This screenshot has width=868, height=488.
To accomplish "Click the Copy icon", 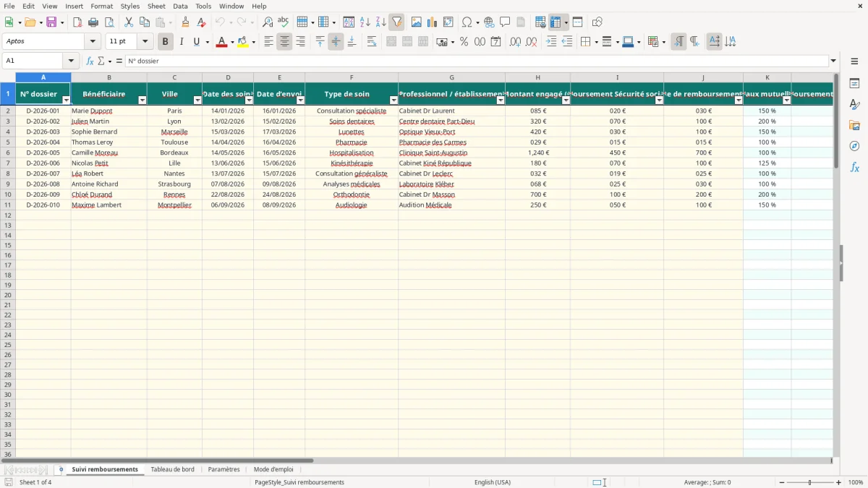I will pos(145,22).
